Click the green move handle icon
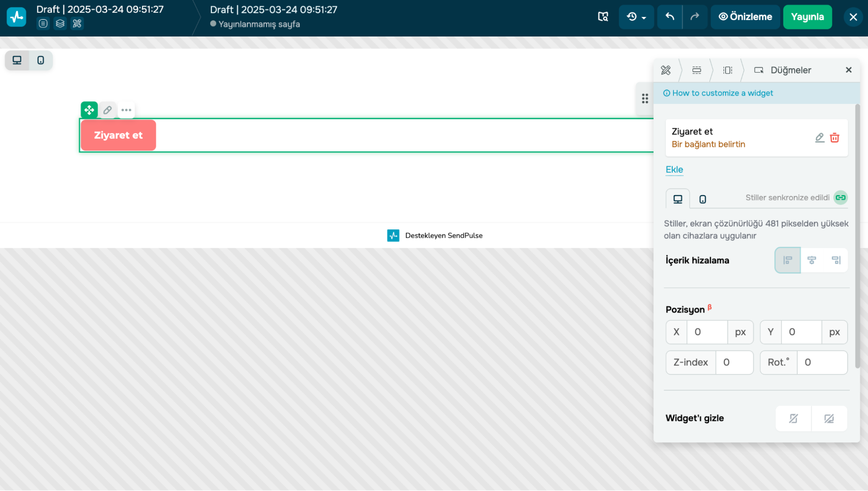The width and height of the screenshot is (868, 491). 89,110
